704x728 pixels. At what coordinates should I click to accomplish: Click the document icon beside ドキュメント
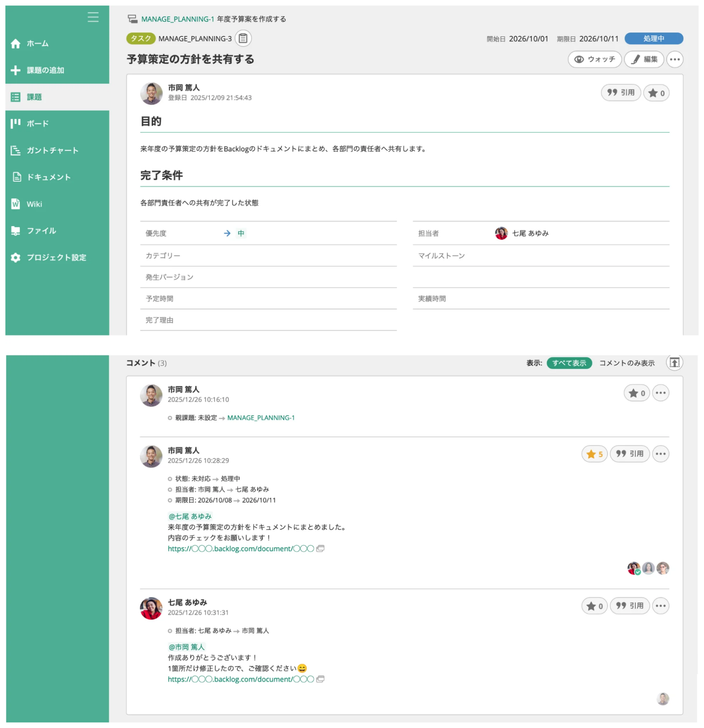click(x=17, y=177)
